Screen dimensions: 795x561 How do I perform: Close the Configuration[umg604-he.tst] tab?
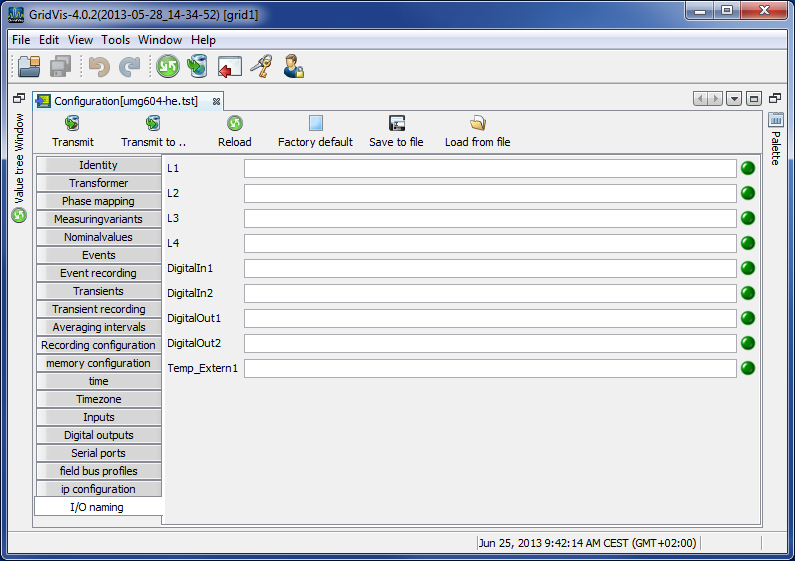(x=216, y=101)
